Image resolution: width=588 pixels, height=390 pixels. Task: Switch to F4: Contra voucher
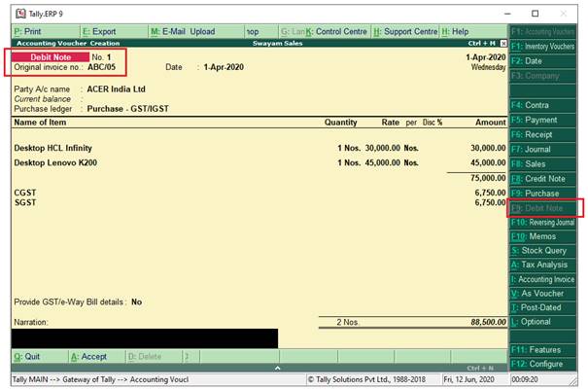[x=543, y=105]
